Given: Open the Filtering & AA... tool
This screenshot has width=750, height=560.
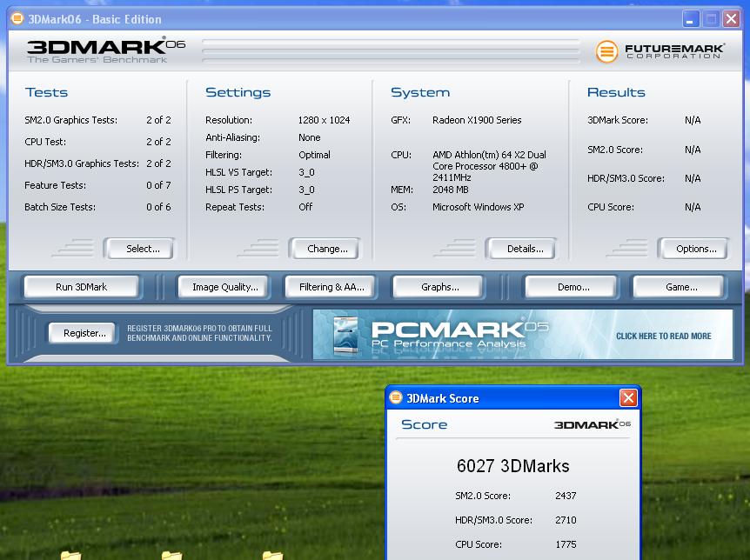Looking at the screenshot, I should tap(331, 287).
